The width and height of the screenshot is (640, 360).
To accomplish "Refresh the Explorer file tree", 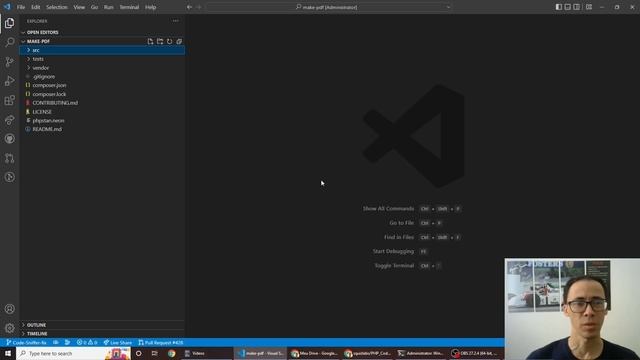I will point(169,41).
